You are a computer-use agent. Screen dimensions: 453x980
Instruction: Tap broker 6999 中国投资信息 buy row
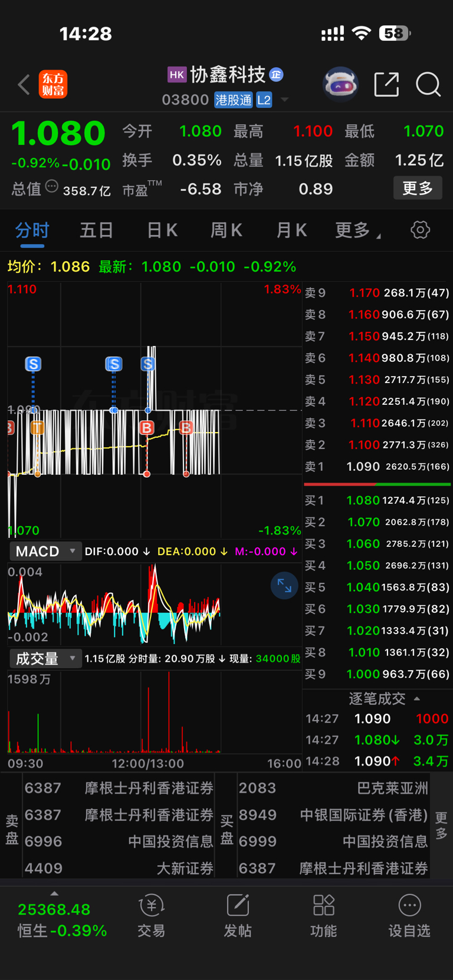coord(333,841)
